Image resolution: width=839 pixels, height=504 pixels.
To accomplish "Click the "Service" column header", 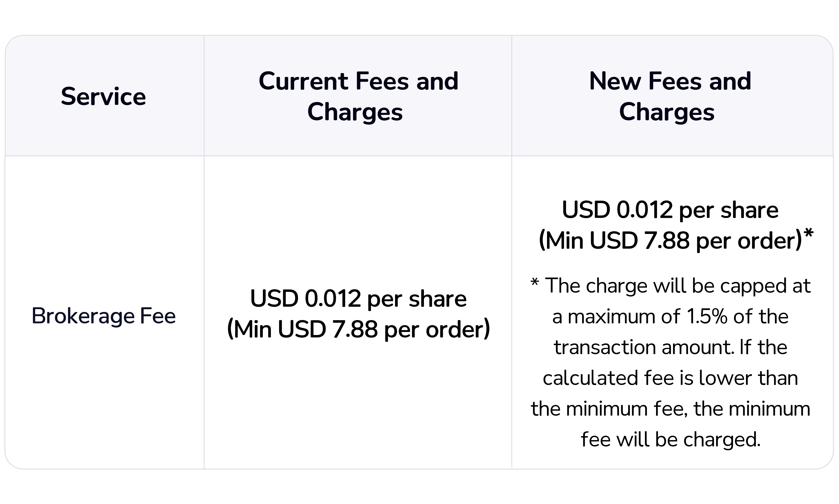I will tap(103, 97).
